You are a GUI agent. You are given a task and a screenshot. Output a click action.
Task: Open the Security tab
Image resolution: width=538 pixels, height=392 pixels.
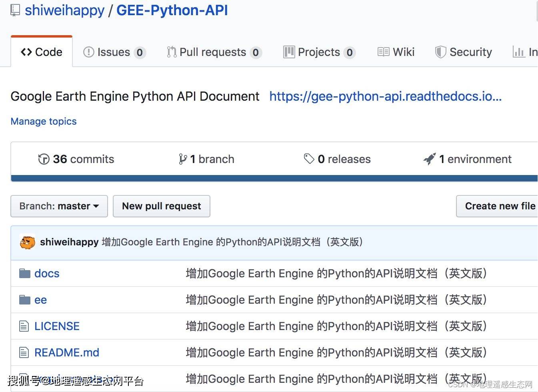click(x=463, y=52)
